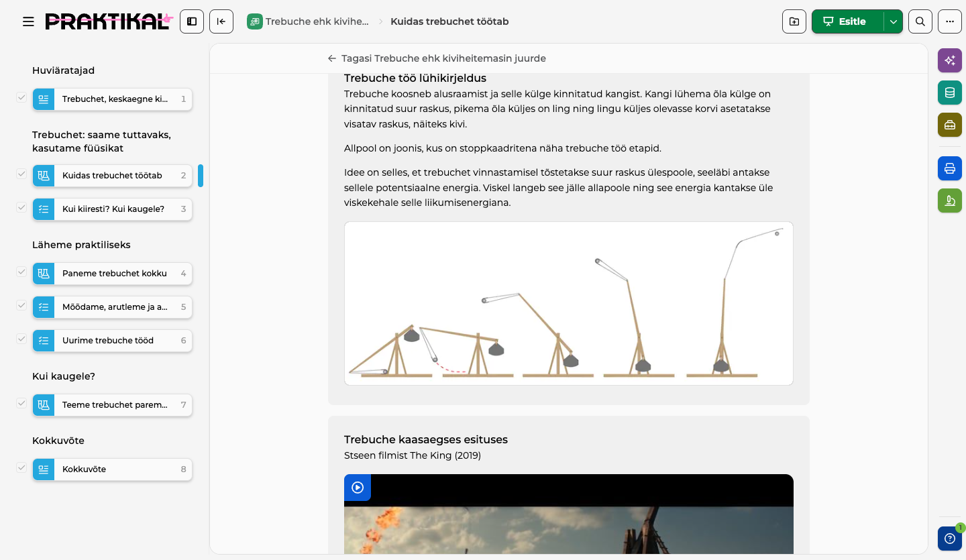Open the help question-mark button
966x560 pixels.
click(x=950, y=539)
